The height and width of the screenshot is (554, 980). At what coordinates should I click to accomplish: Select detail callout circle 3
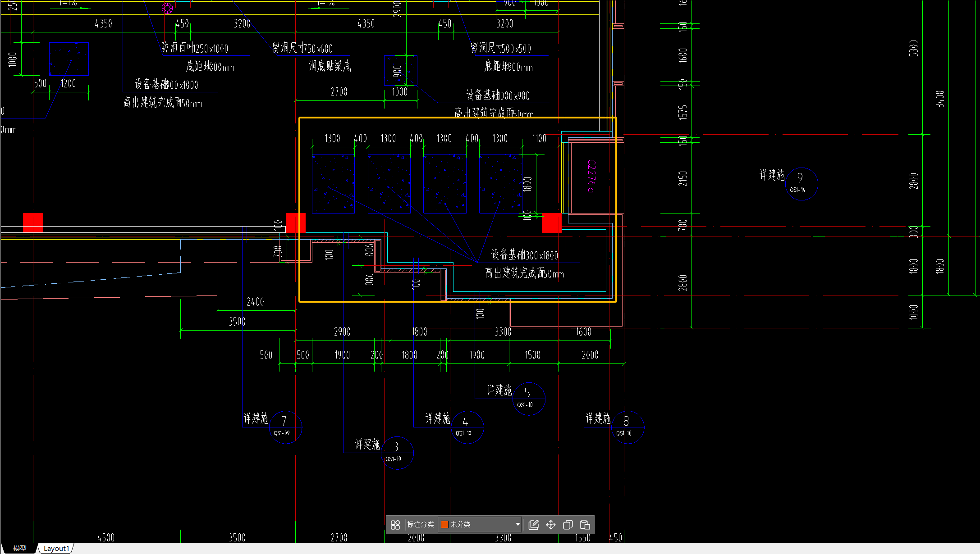click(397, 453)
